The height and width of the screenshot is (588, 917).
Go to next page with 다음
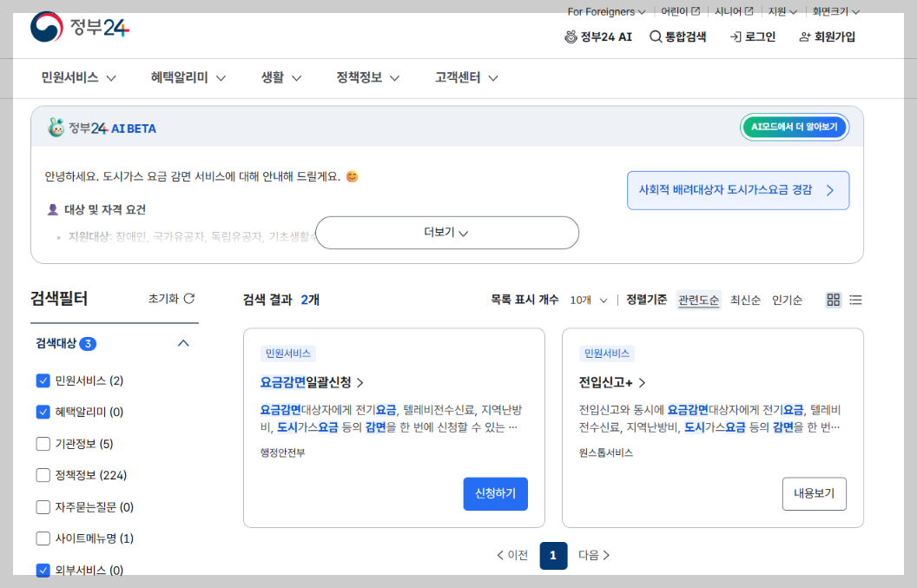[594, 555]
